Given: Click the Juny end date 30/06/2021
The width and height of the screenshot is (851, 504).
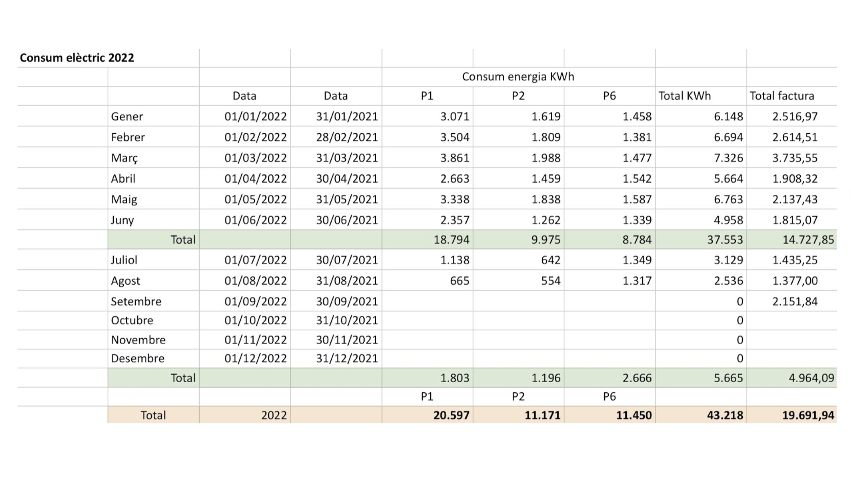Looking at the screenshot, I should click(347, 220).
